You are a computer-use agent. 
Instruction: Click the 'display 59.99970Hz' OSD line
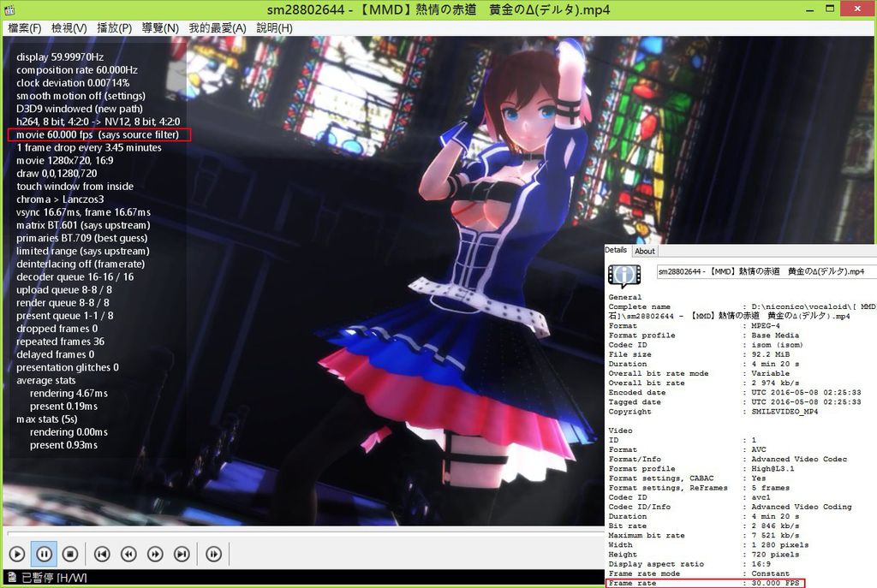(60, 57)
